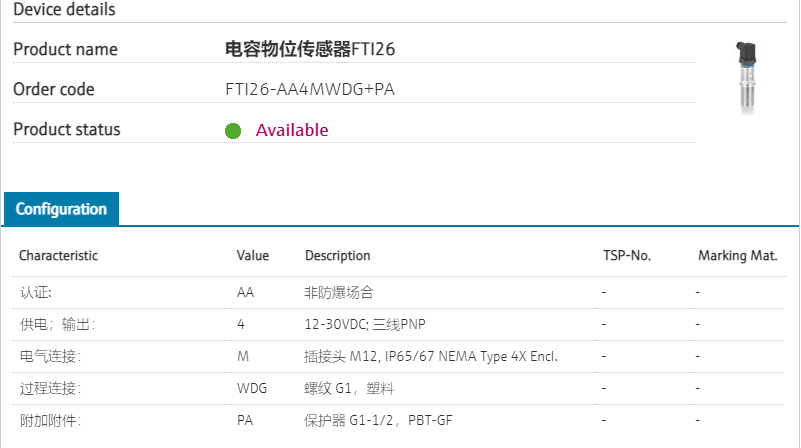The image size is (801, 448).
Task: Select the 附加附件 characteristic row
Action: coord(50,420)
